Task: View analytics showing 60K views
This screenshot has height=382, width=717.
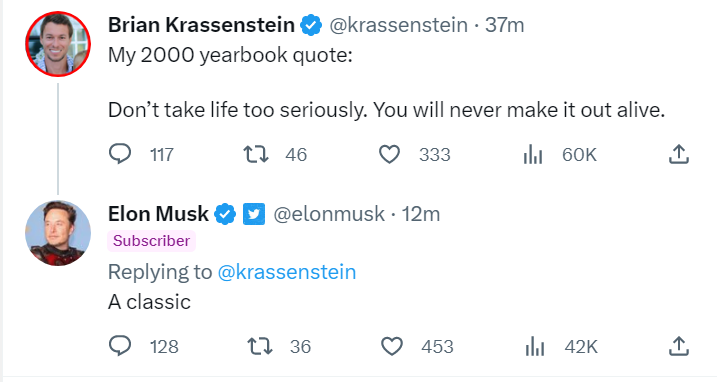Action: tap(533, 154)
